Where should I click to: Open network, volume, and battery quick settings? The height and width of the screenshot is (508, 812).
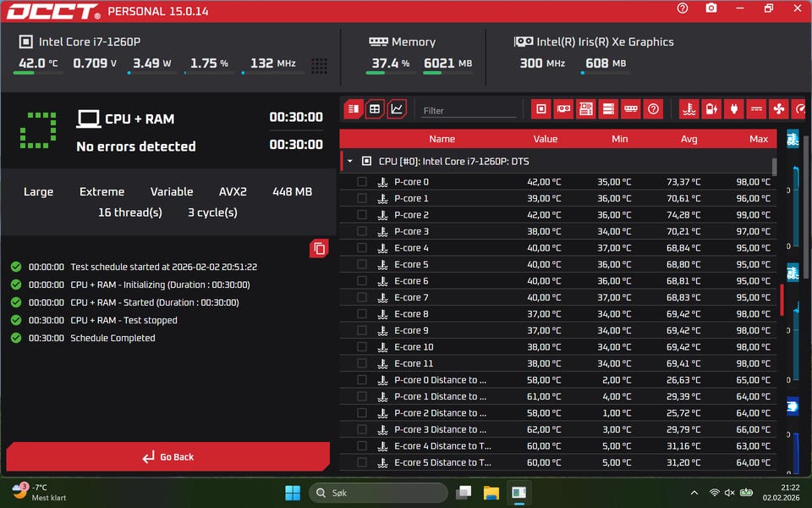pos(730,493)
